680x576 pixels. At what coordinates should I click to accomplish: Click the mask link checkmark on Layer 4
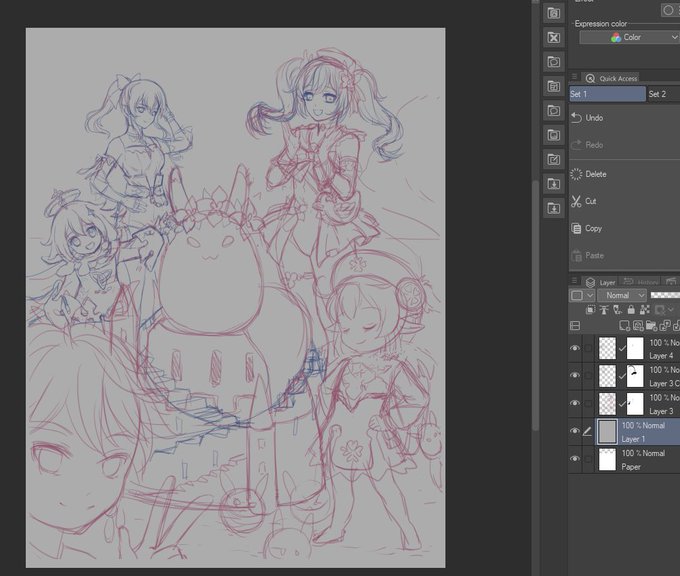622,349
